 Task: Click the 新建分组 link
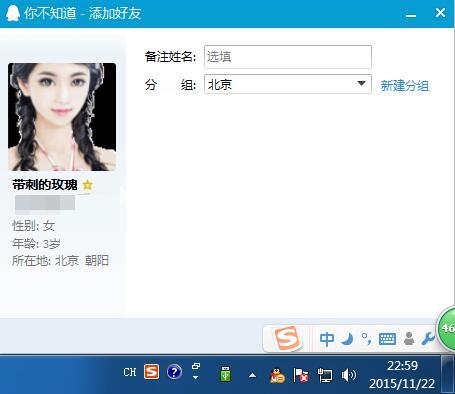point(405,86)
